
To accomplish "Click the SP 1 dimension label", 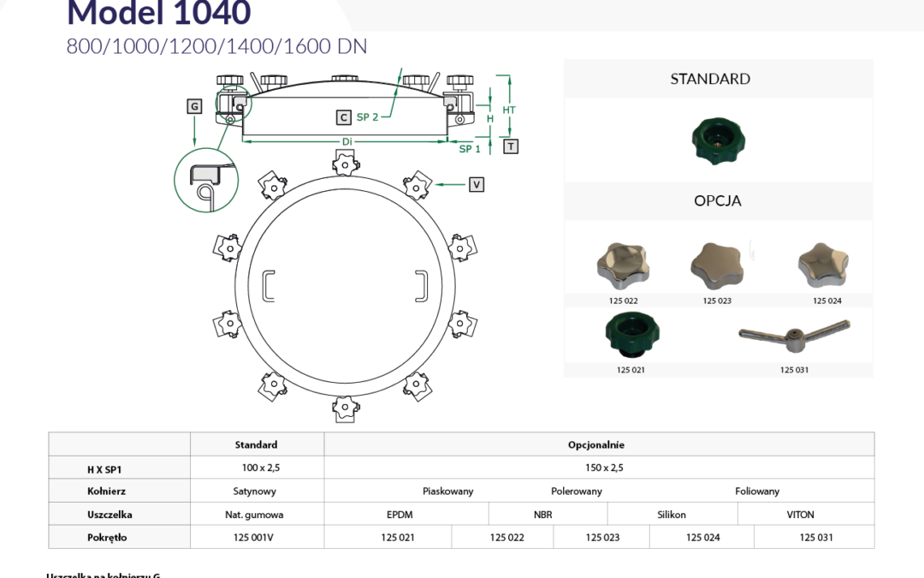I will [470, 149].
